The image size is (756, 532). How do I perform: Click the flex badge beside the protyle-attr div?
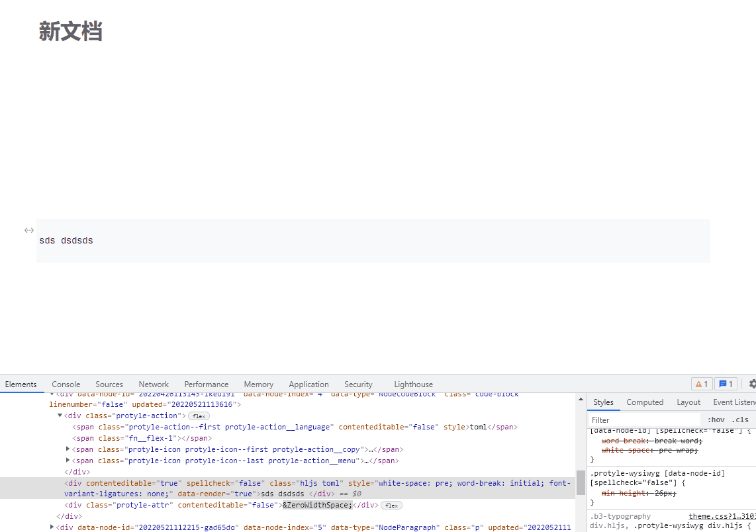pos(391,505)
